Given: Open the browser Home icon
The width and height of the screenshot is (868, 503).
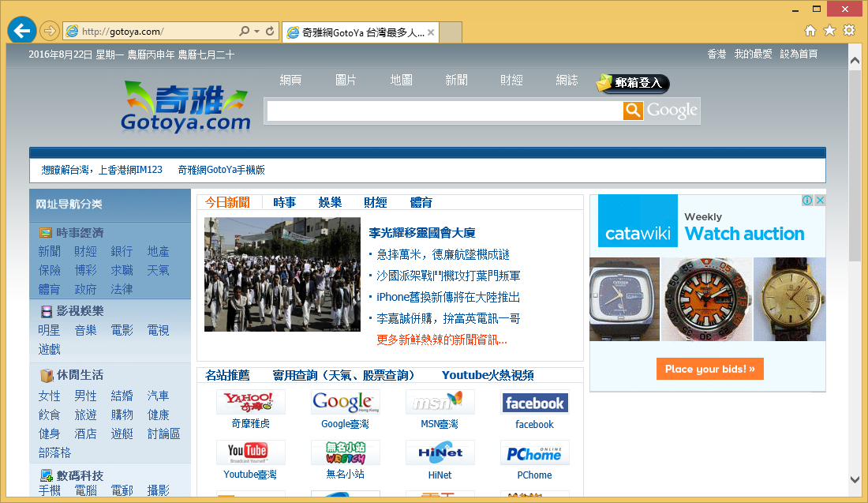Looking at the screenshot, I should tap(810, 31).
